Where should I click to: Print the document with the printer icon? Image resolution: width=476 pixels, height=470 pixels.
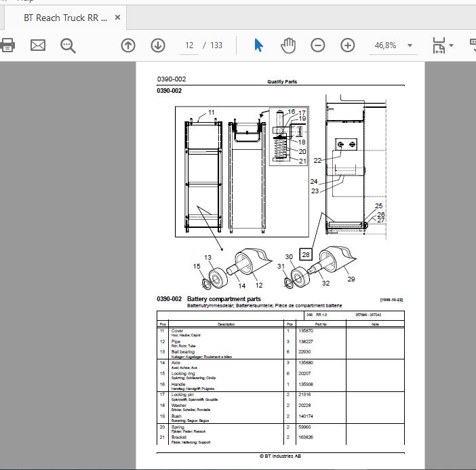[x=7, y=45]
